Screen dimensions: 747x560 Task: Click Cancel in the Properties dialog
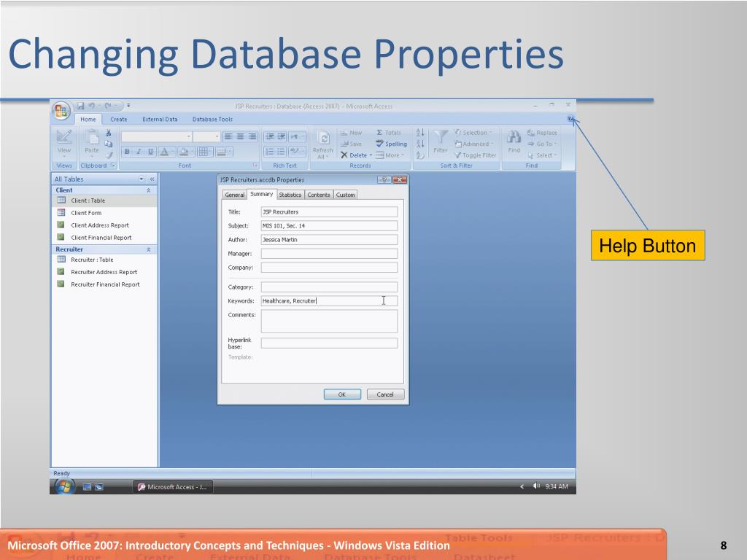pos(385,394)
